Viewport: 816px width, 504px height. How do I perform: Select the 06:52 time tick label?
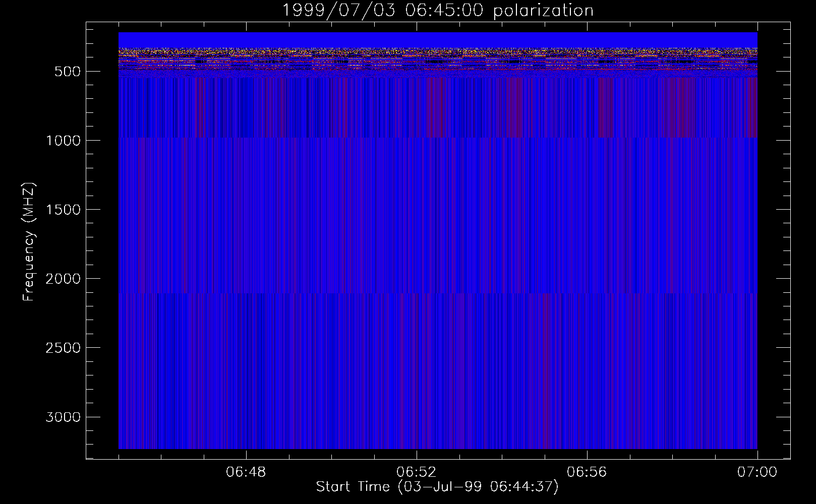point(416,472)
